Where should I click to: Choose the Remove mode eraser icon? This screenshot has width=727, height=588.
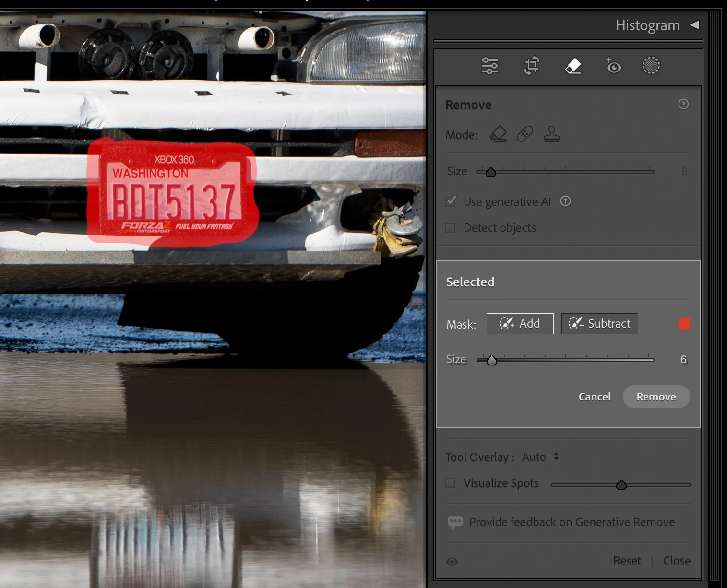click(x=498, y=134)
